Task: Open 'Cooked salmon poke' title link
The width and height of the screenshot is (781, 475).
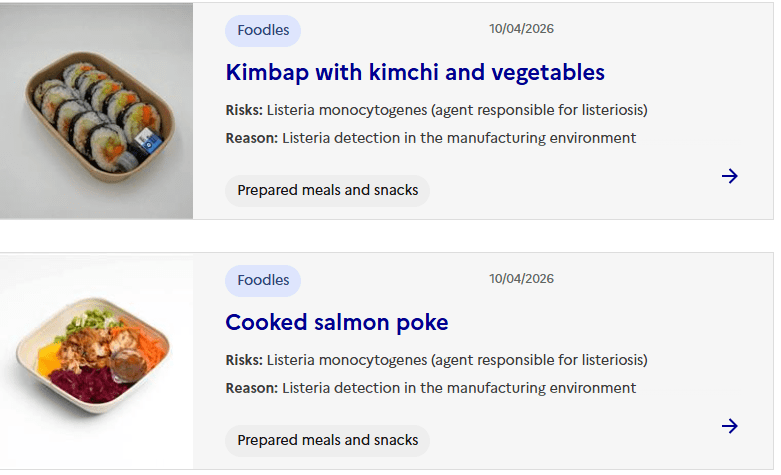Action: click(337, 322)
